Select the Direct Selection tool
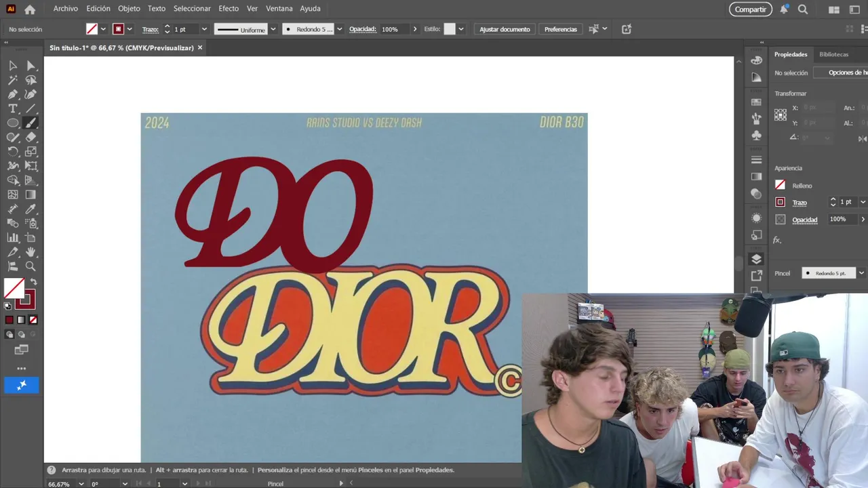 point(31,66)
